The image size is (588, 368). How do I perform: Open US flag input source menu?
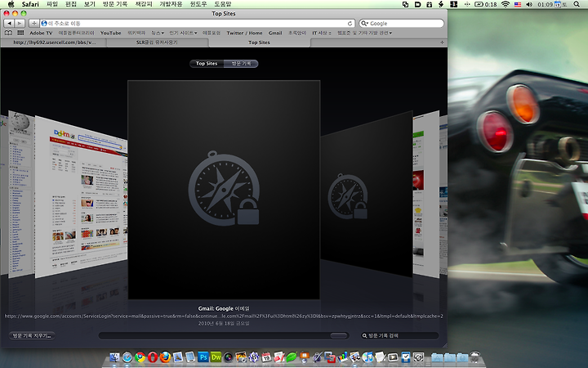(x=518, y=4)
